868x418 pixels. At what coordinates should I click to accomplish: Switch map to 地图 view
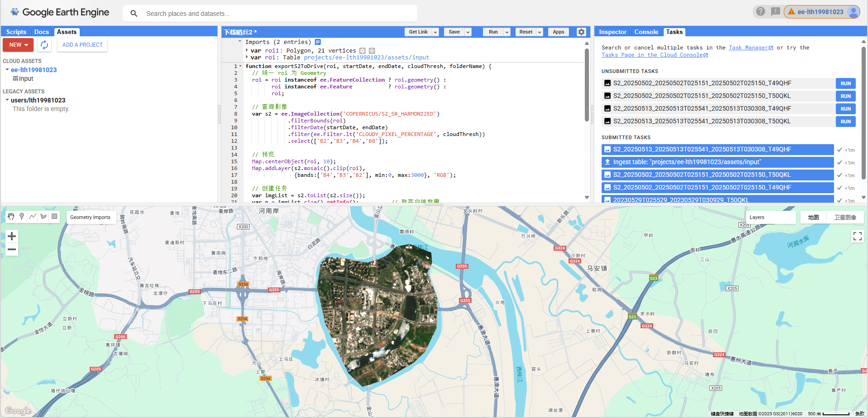click(813, 218)
